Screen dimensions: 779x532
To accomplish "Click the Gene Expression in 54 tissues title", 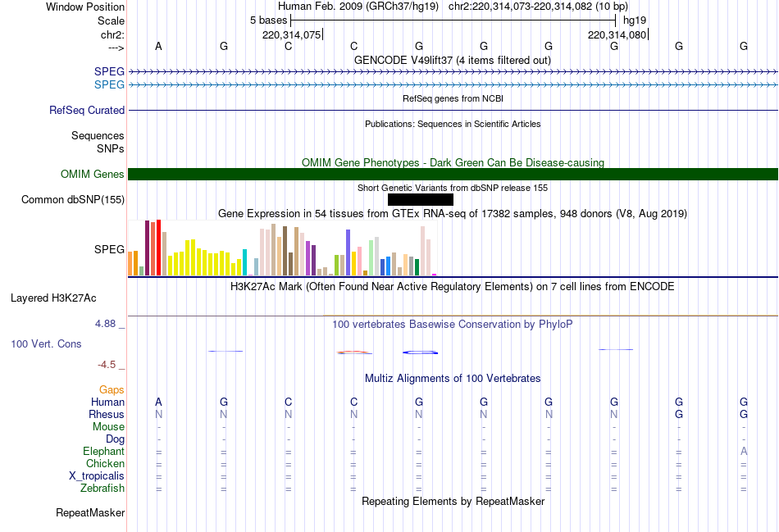I will [453, 214].
